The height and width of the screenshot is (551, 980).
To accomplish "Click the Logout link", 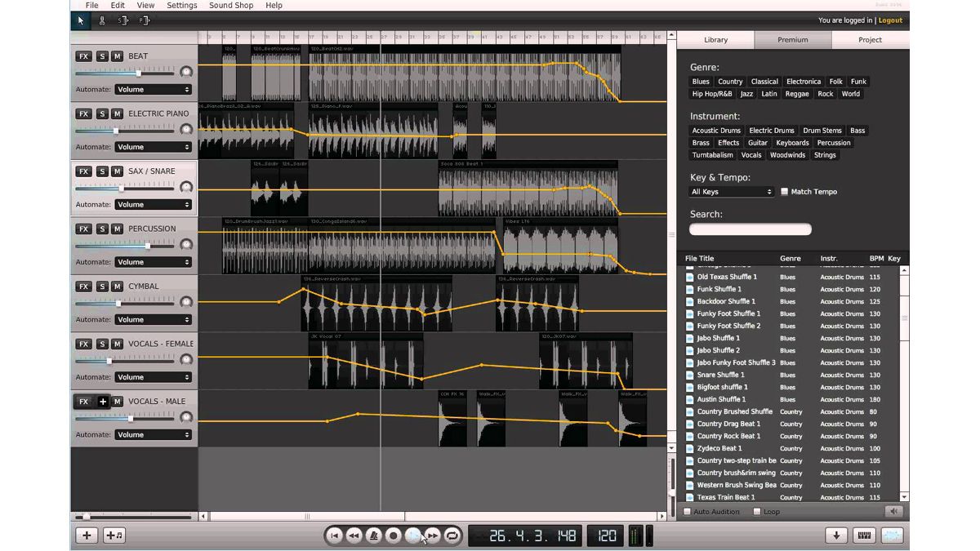I will [x=890, y=20].
